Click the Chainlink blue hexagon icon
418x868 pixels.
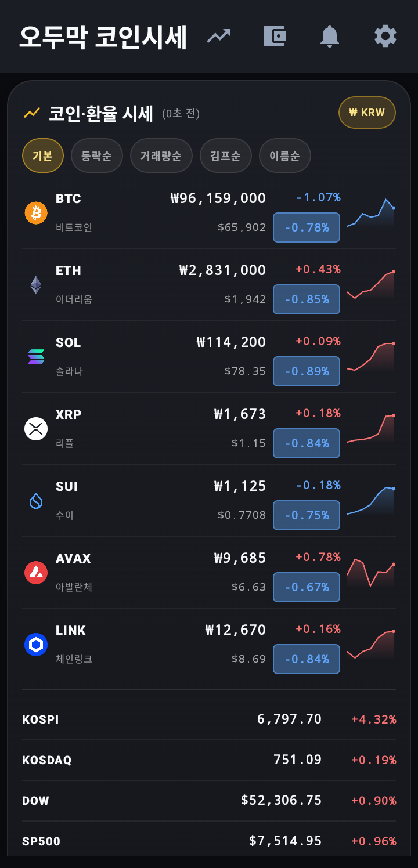tap(36, 645)
